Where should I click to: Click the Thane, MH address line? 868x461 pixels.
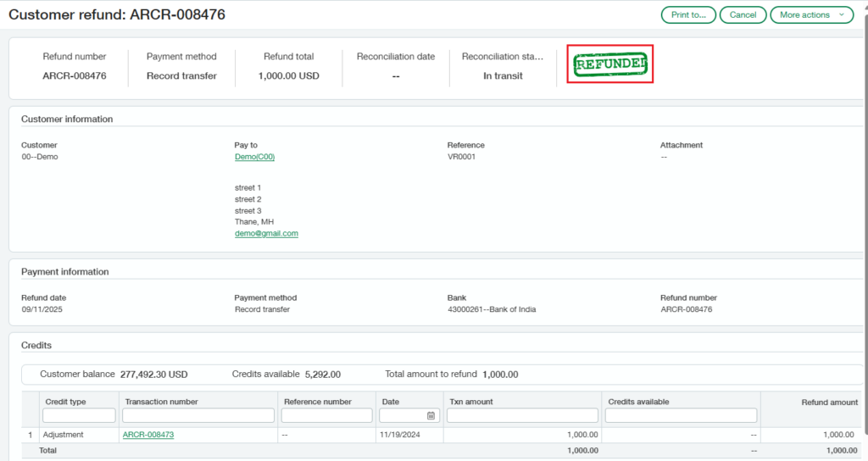tap(254, 221)
